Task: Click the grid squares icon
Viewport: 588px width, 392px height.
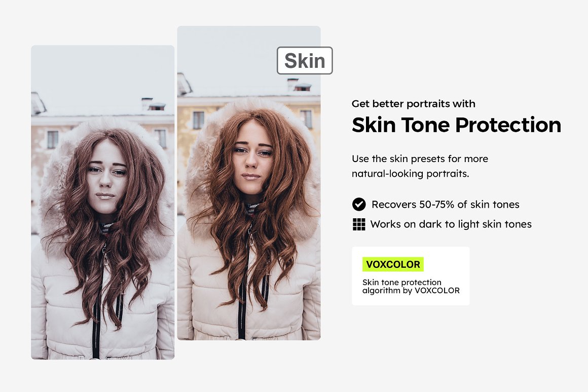Action: click(359, 224)
